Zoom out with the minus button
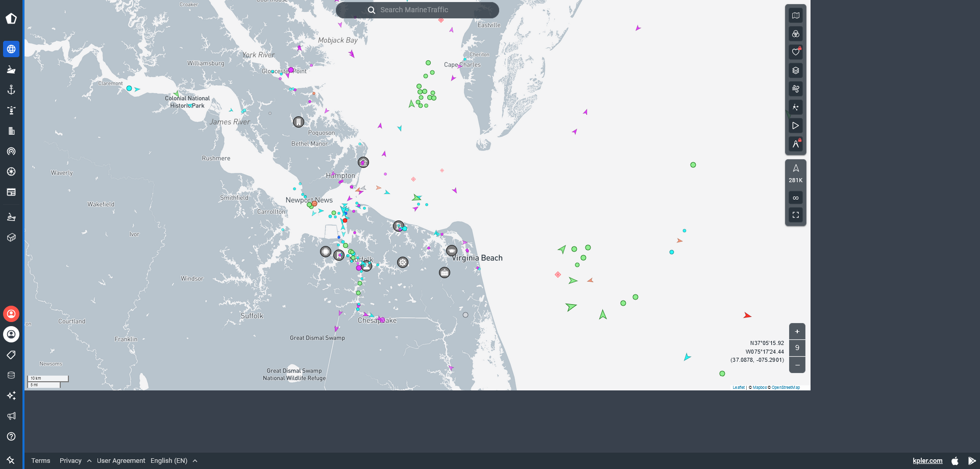The image size is (980, 469). 797,365
